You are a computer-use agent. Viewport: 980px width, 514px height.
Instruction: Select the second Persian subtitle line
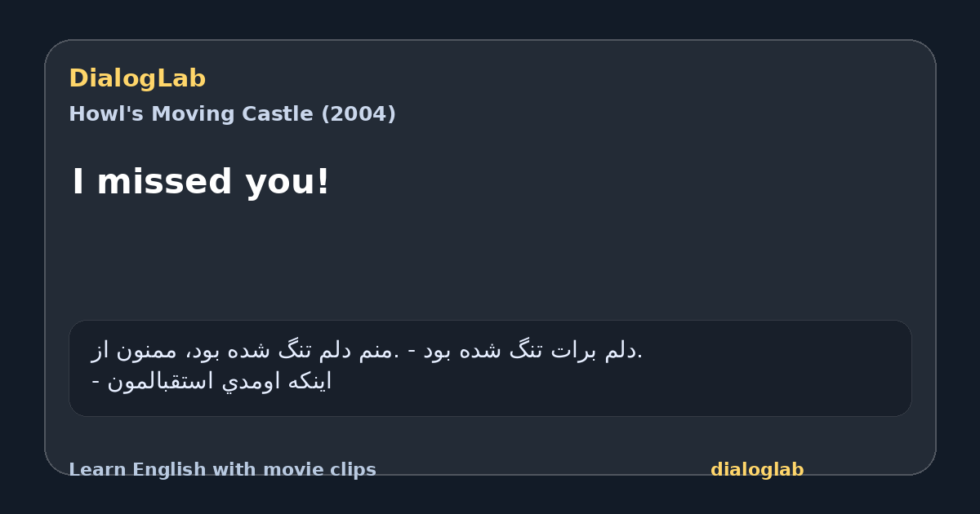tap(212, 381)
